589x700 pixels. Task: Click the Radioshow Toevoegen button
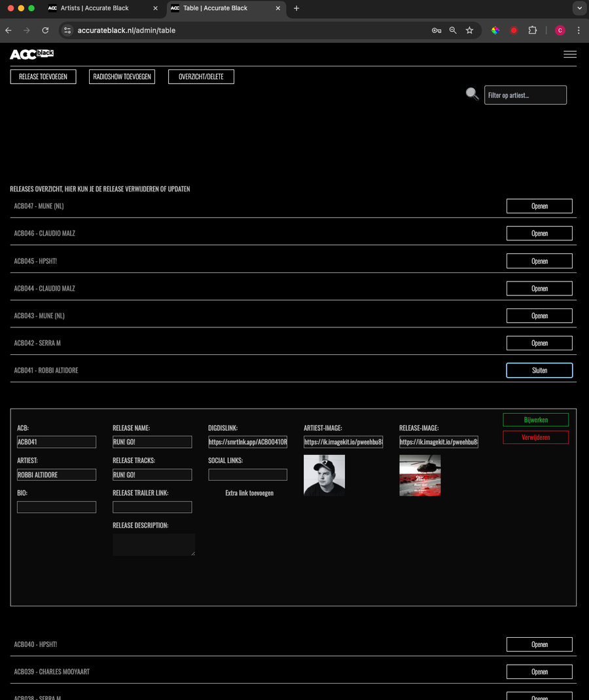point(122,77)
